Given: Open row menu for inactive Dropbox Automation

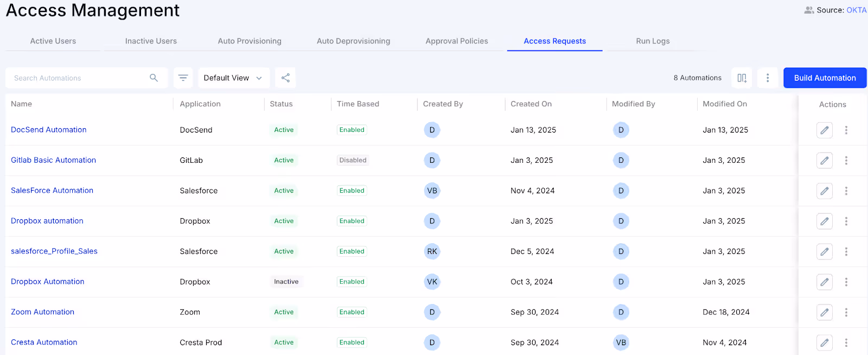Looking at the screenshot, I should point(846,282).
